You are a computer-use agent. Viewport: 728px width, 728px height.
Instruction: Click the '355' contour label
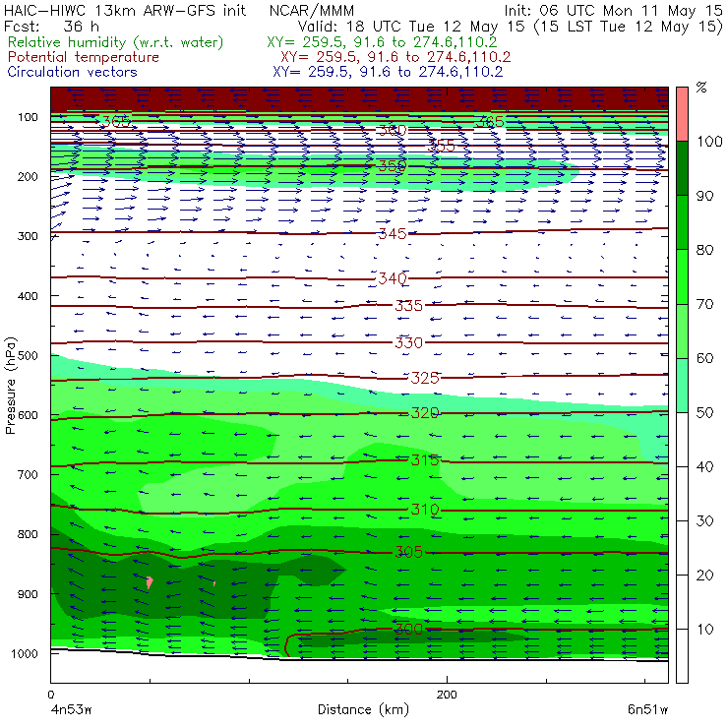[x=441, y=146]
